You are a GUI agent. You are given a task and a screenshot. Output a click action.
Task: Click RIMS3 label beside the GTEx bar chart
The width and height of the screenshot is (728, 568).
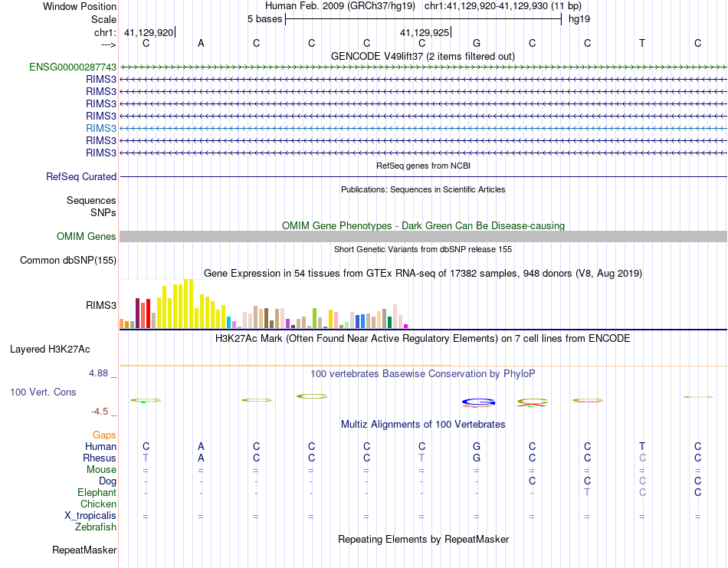(x=101, y=306)
